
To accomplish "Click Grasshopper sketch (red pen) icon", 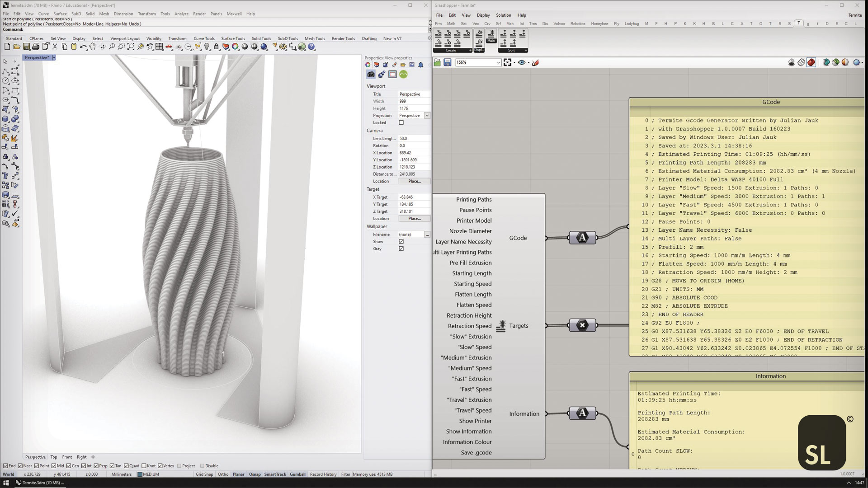I will 536,62.
